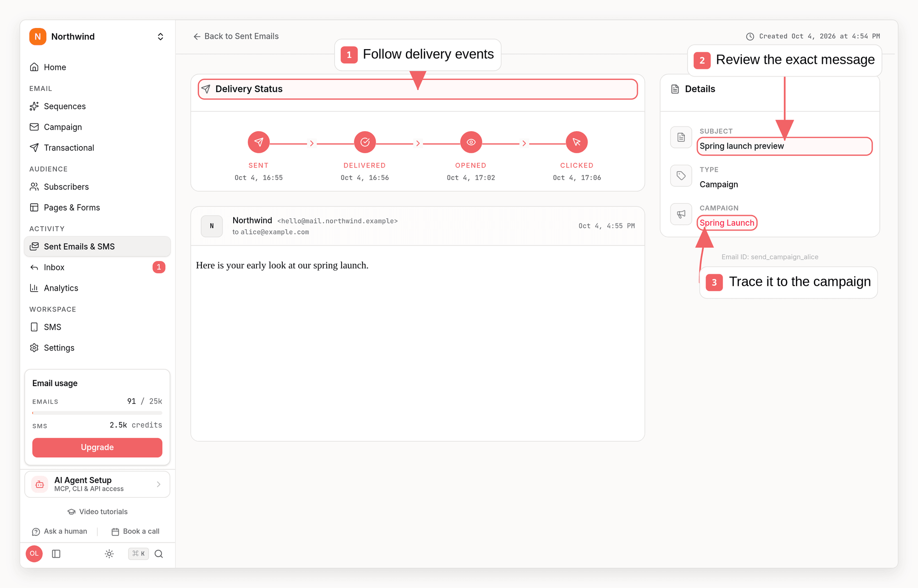Open the SMS workspace page
The height and width of the screenshot is (588, 918).
(97, 327)
